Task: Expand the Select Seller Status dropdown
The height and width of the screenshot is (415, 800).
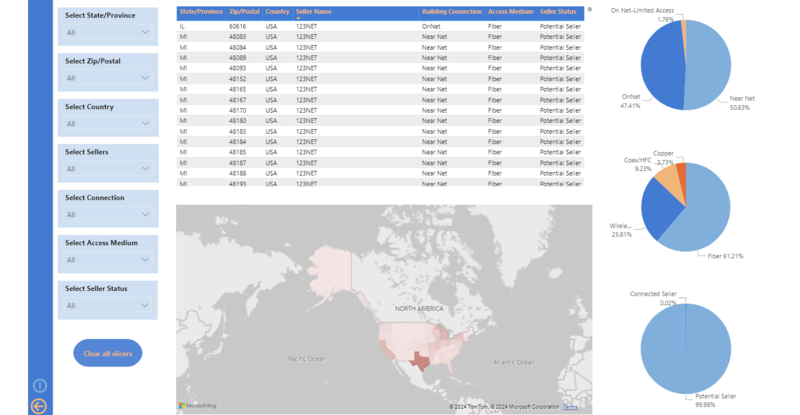Action: (107, 306)
